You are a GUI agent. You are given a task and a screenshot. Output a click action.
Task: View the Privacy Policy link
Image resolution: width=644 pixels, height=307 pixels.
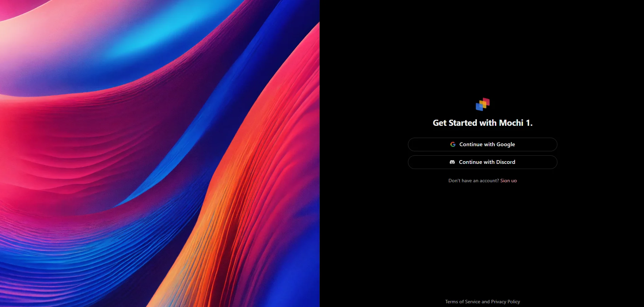505,302
